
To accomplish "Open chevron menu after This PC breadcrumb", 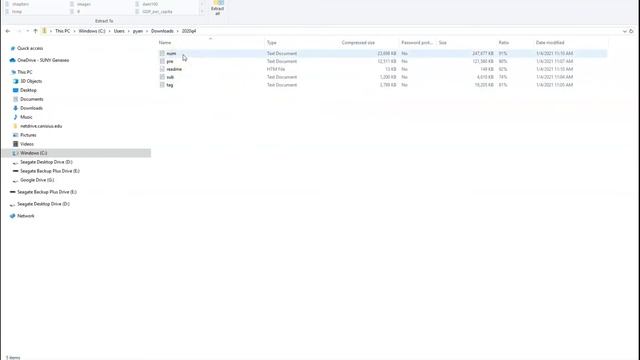I will 74,31.
